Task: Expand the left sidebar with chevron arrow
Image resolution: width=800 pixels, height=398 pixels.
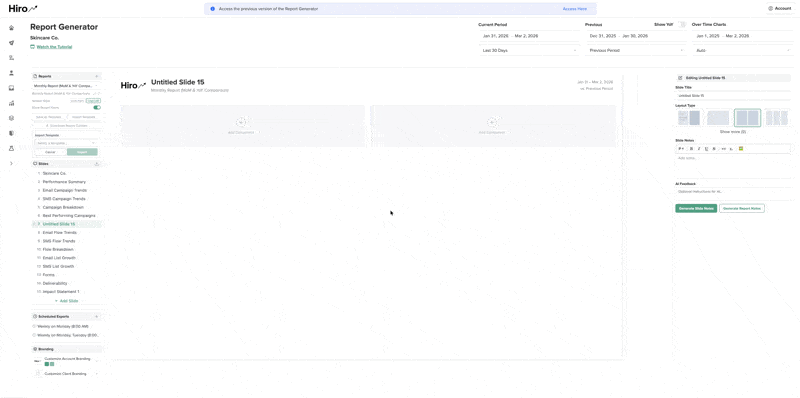Action: click(11, 163)
